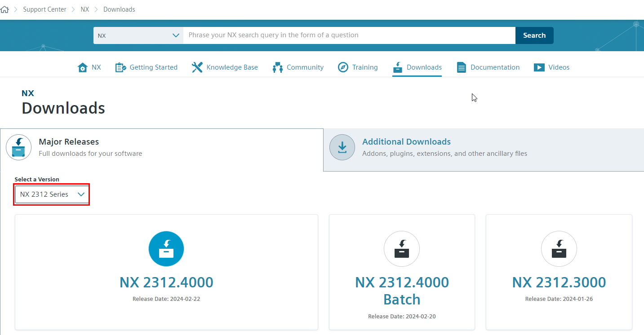
Task: Open the NX 2312.4000 release title
Action: pyautogui.click(x=166, y=282)
